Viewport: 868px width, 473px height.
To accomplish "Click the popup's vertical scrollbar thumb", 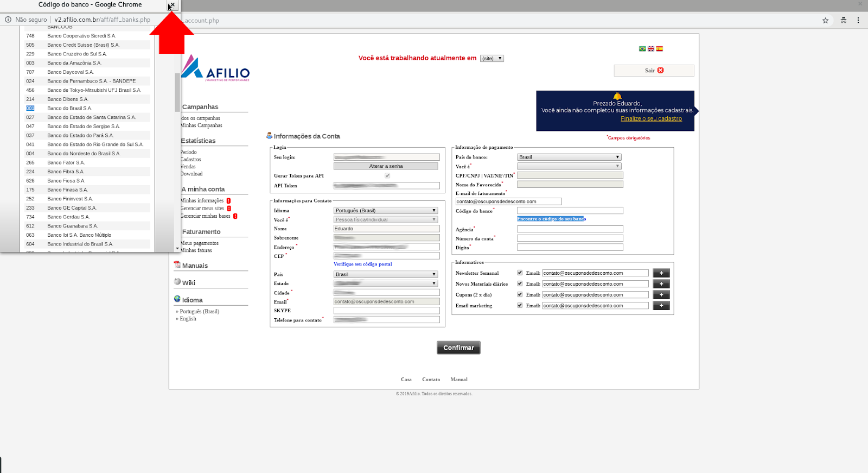I will coord(177,92).
